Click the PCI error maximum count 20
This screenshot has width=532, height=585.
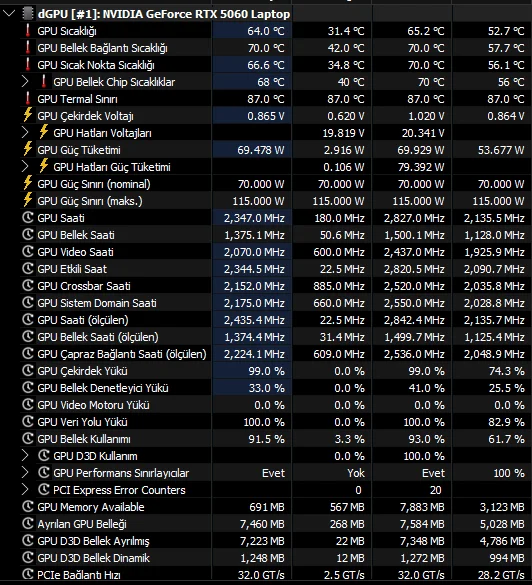435,490
